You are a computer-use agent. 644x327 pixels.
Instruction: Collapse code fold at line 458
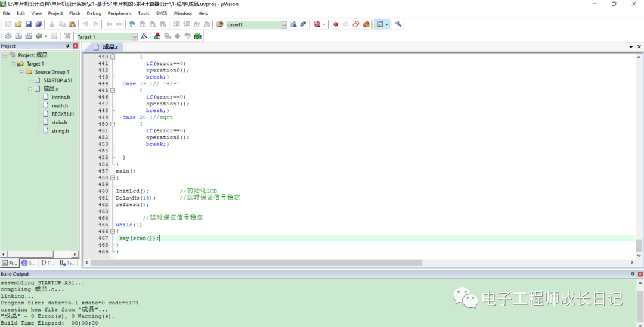tap(113, 177)
